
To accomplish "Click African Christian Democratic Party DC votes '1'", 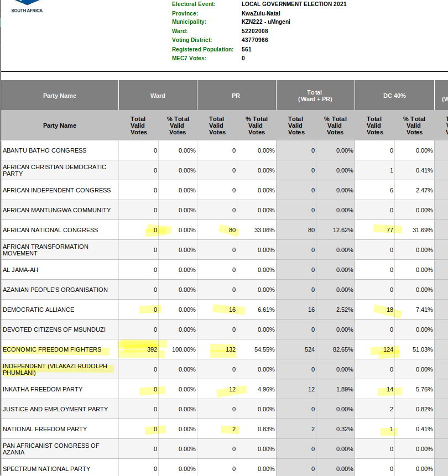I will point(392,170).
